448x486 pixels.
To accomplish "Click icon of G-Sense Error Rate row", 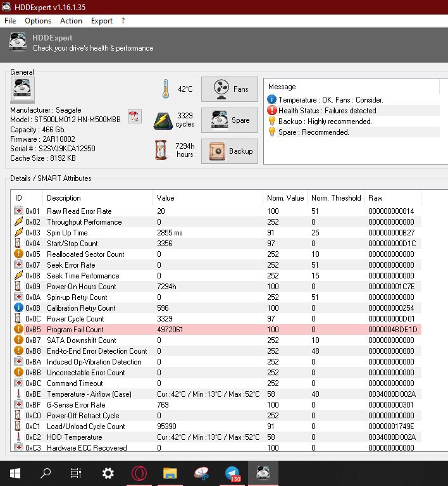I will pos(18,404).
